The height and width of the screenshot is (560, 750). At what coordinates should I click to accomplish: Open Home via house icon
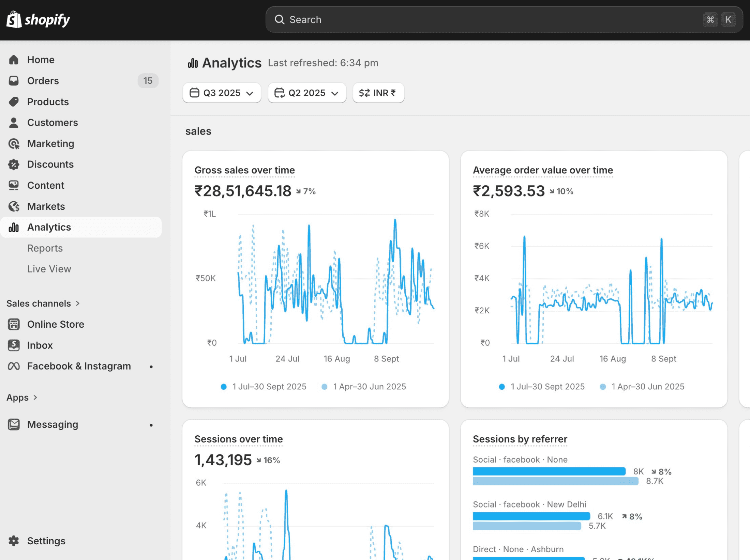tap(14, 60)
